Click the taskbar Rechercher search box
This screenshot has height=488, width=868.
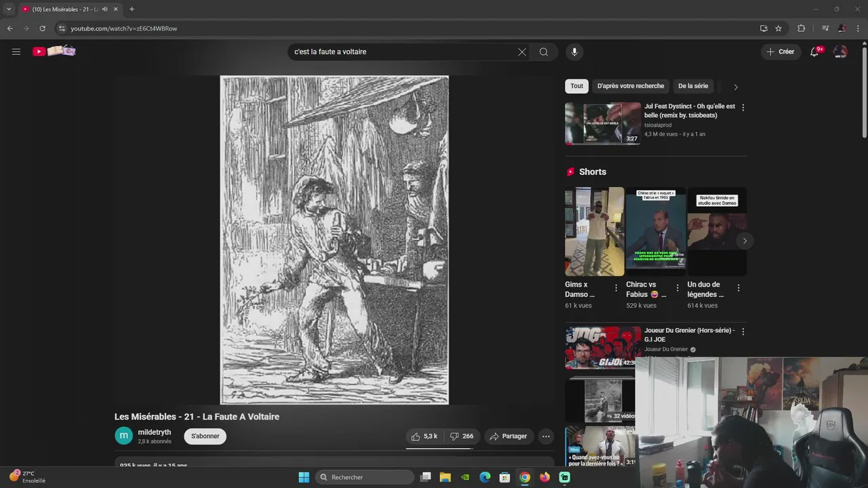365,477
